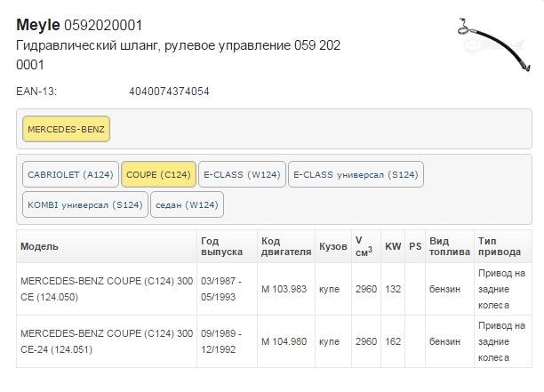Select the MERCEDES-BENZ brand button
This screenshot has height=392, width=544.
point(66,129)
